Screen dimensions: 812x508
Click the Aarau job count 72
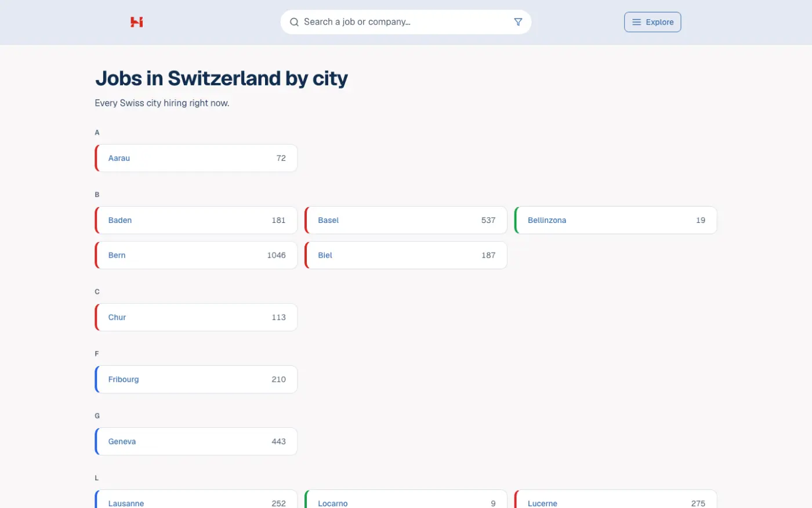click(x=281, y=158)
